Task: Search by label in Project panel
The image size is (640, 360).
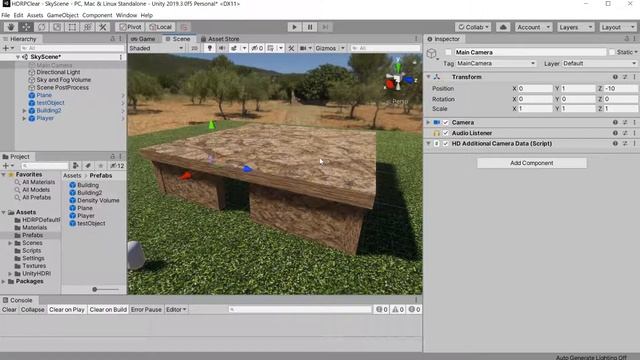Action: [88, 166]
